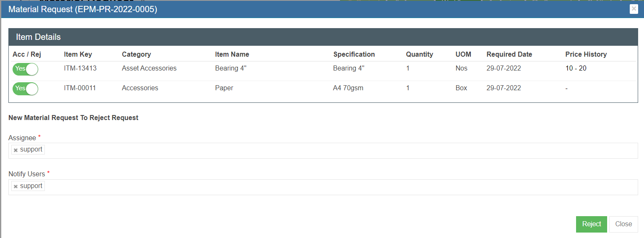Close the Material Request dialog with X
The image size is (644, 238).
(634, 9)
